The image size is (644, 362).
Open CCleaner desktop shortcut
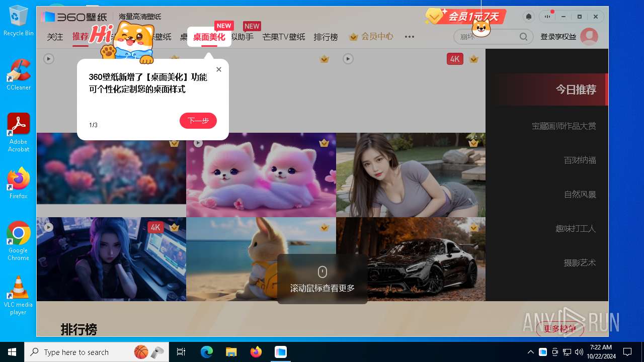pos(19,74)
